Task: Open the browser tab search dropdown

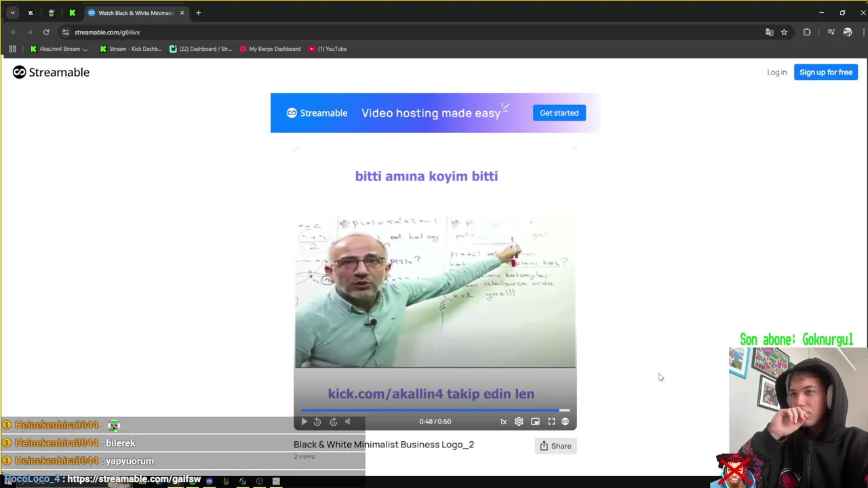Action: [12, 13]
